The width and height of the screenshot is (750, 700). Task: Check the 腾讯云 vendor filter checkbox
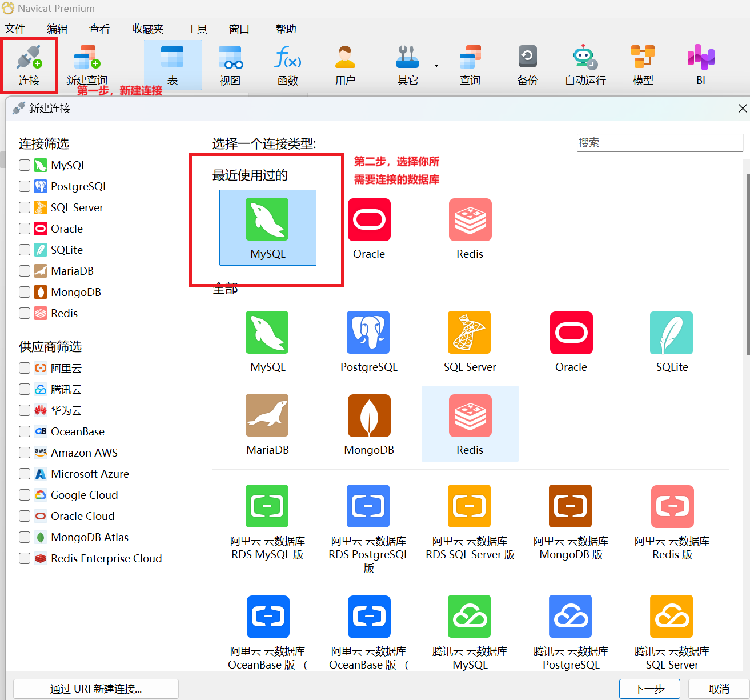(x=25, y=389)
